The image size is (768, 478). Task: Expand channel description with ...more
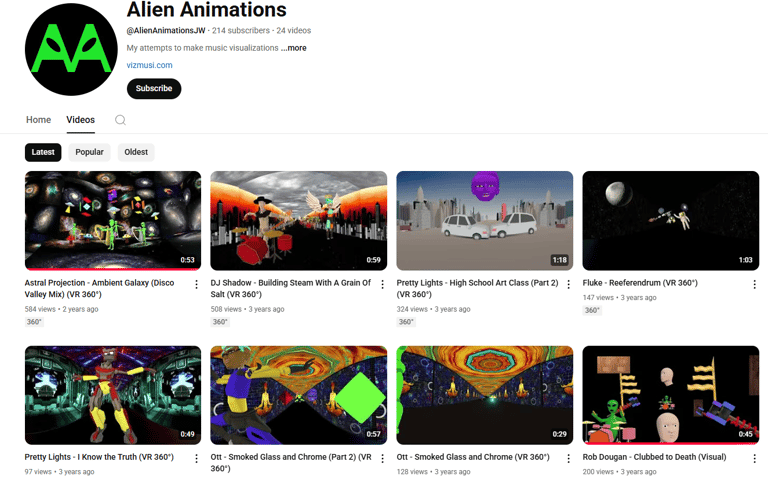pyautogui.click(x=294, y=48)
